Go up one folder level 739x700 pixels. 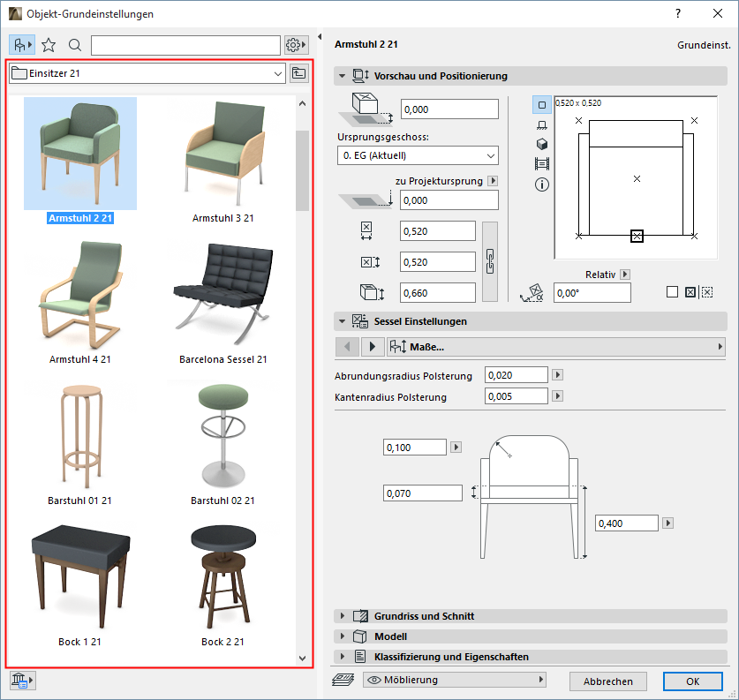pos(299,73)
